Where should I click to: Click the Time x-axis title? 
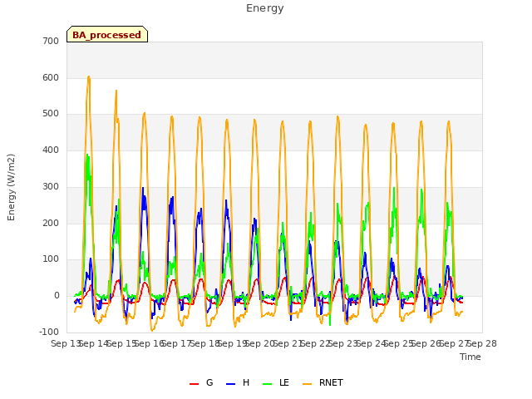(470, 357)
